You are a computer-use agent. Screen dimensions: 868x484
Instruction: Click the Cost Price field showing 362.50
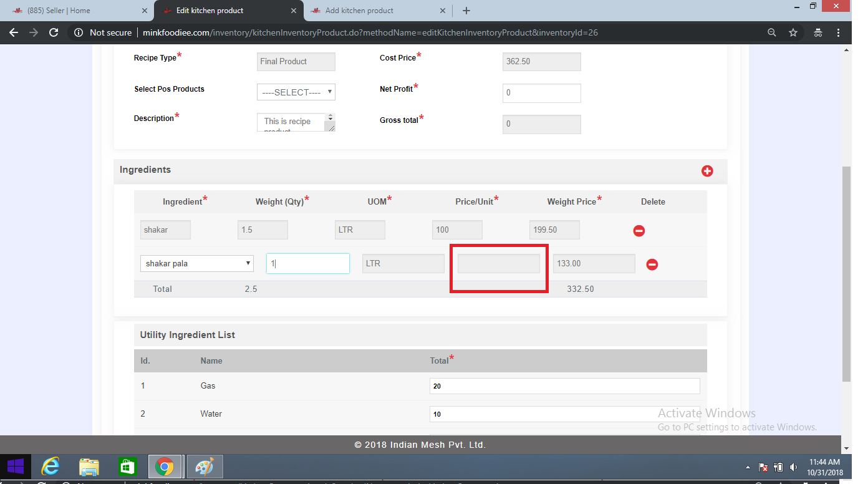pos(541,62)
